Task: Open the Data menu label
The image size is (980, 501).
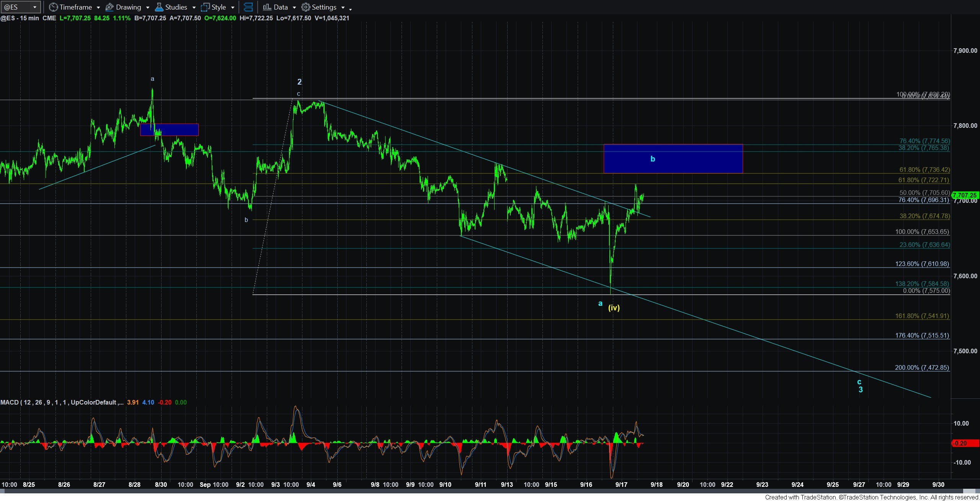Action: pos(281,7)
